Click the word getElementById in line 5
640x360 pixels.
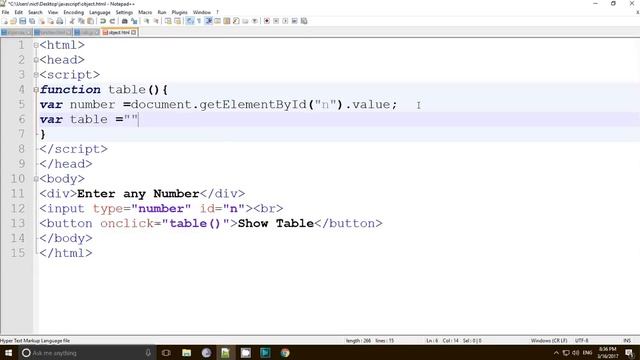pyautogui.click(x=253, y=105)
